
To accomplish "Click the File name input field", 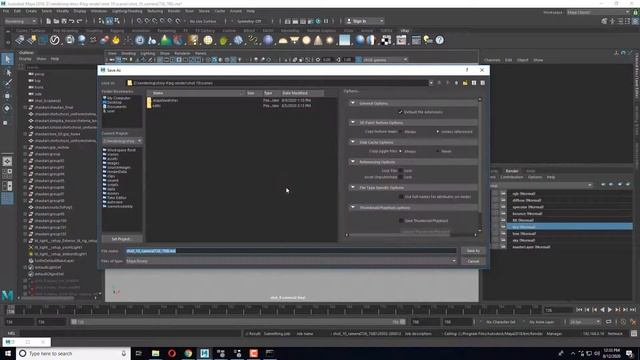I will pyautogui.click(x=291, y=251).
